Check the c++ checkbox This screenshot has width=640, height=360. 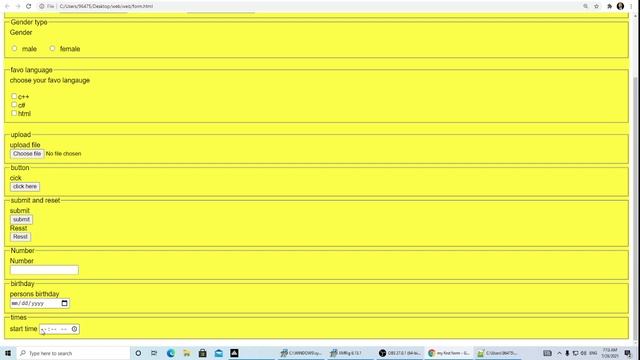tap(14, 96)
